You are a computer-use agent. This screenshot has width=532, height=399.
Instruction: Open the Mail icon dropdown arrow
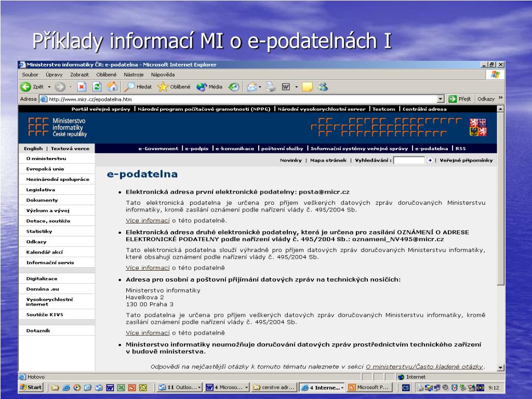(x=260, y=87)
